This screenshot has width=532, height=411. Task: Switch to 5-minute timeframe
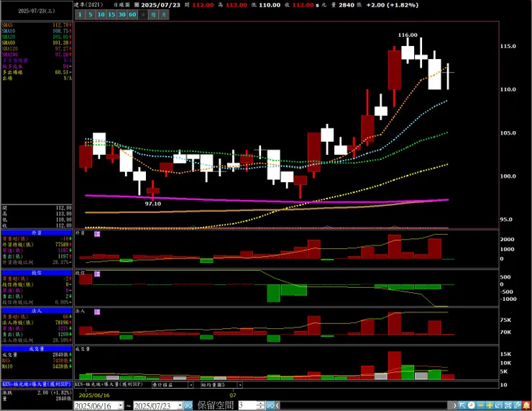(x=91, y=14)
